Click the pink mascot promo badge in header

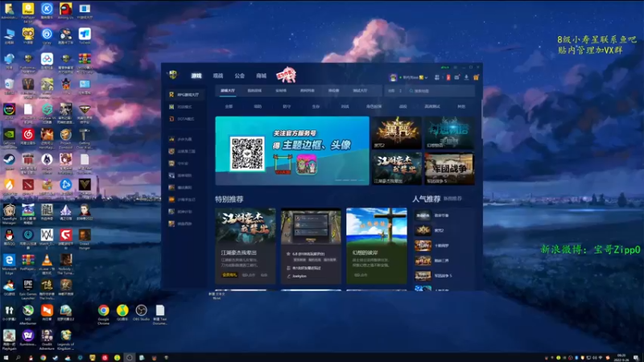click(286, 75)
